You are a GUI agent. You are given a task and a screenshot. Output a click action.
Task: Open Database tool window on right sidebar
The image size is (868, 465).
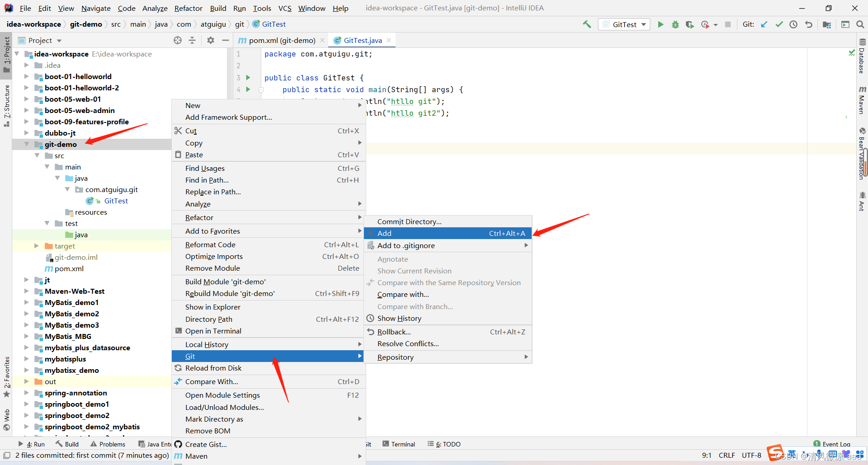tap(862, 56)
